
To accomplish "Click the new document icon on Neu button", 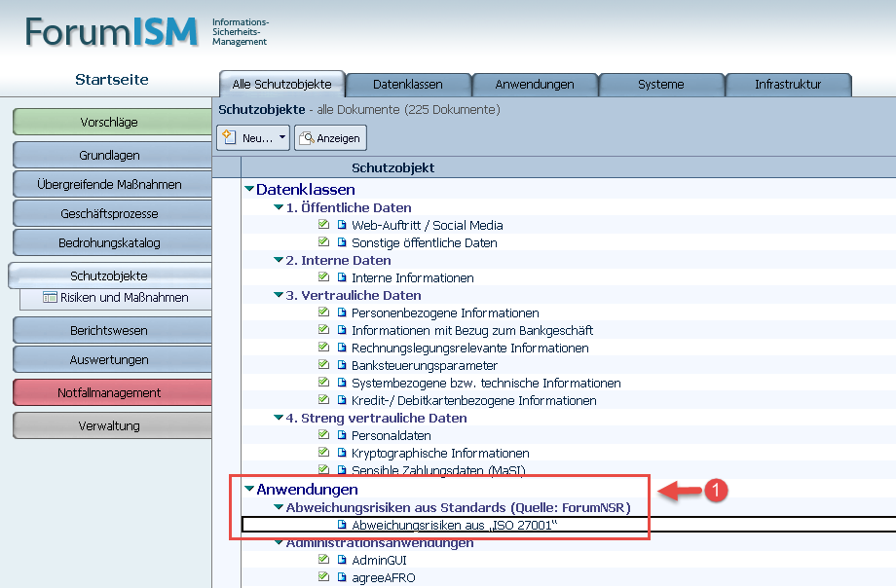I will tap(231, 138).
